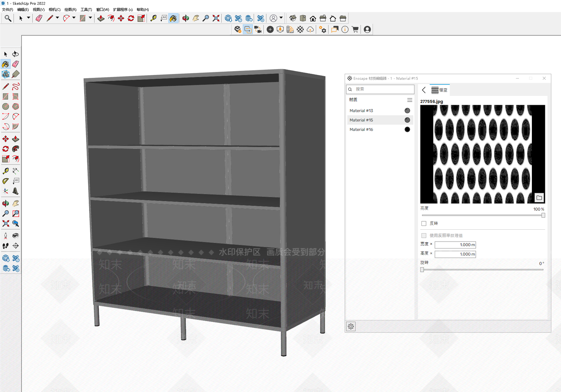This screenshot has width=561, height=392.
Task: Open the 相机(C) menu
Action: [x=54, y=9]
